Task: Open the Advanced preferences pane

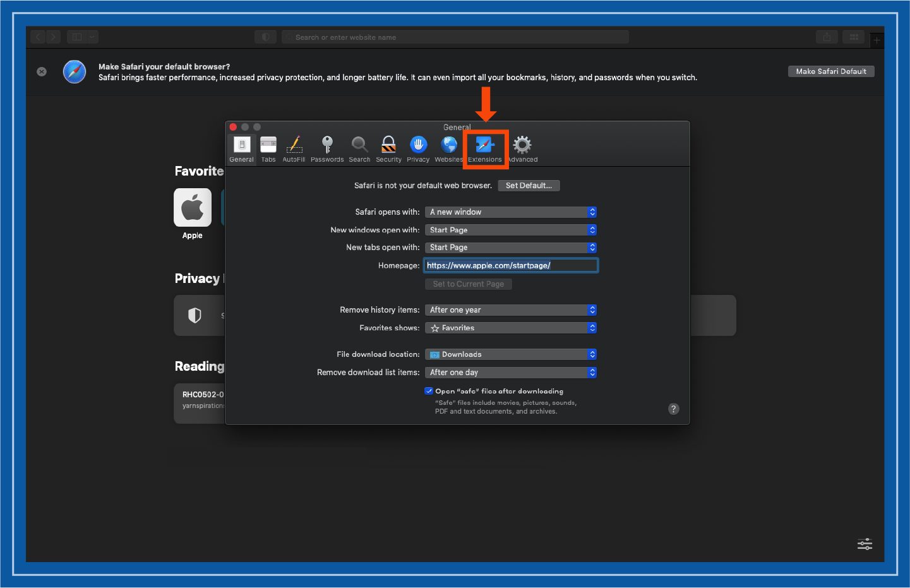Action: [x=522, y=149]
